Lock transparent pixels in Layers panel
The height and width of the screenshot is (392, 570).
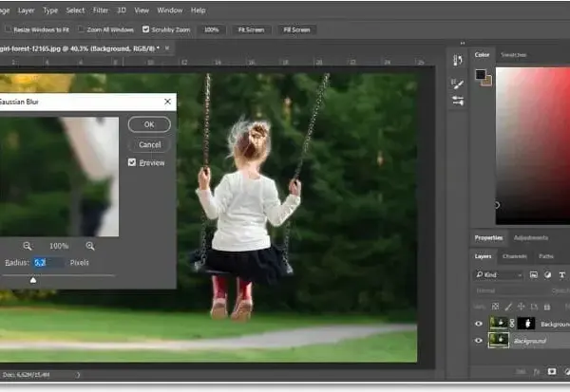coord(495,307)
